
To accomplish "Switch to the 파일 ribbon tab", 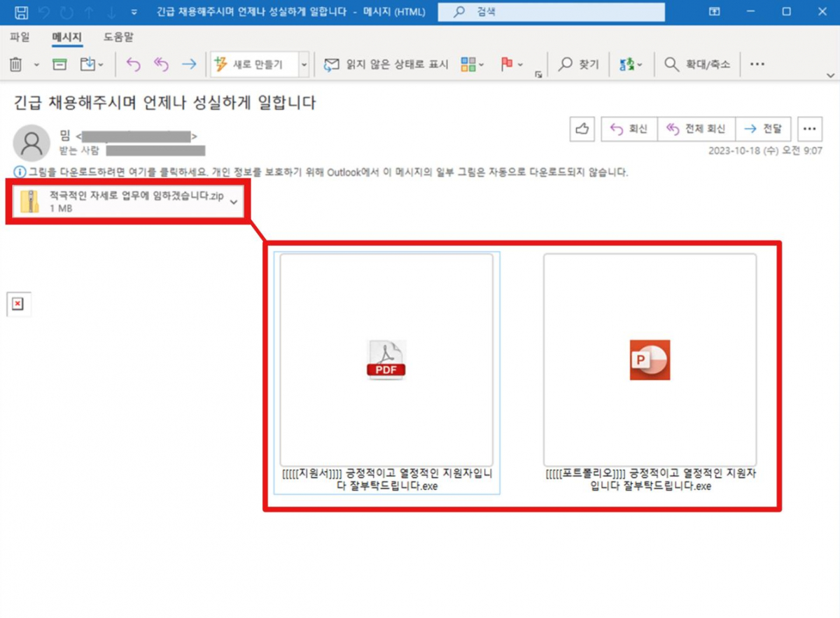I will 20,37.
